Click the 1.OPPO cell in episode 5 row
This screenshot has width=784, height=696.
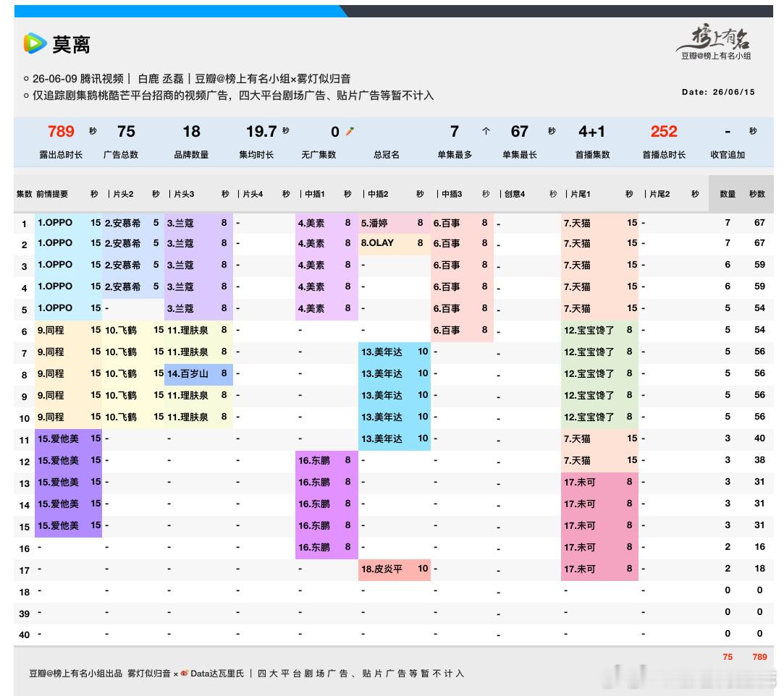(x=69, y=308)
